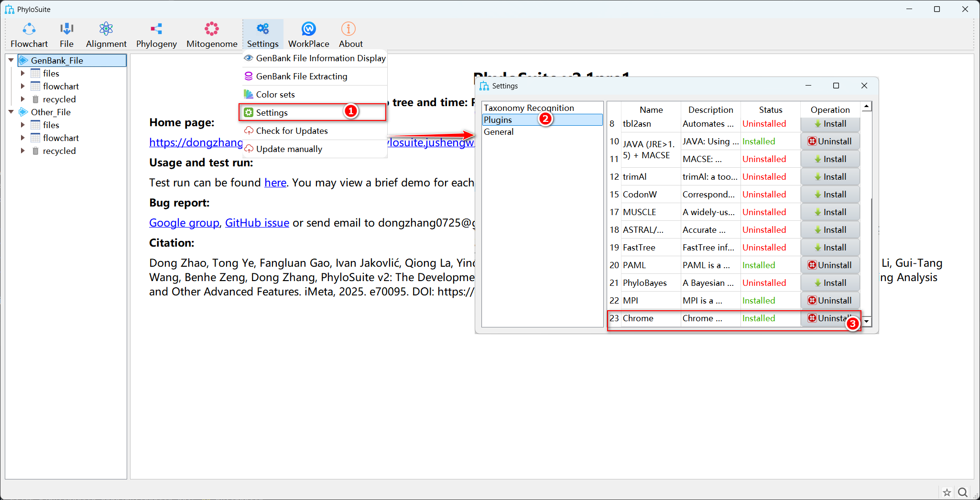
Task: Select the Chrome plugin name cell
Action: [x=651, y=318]
